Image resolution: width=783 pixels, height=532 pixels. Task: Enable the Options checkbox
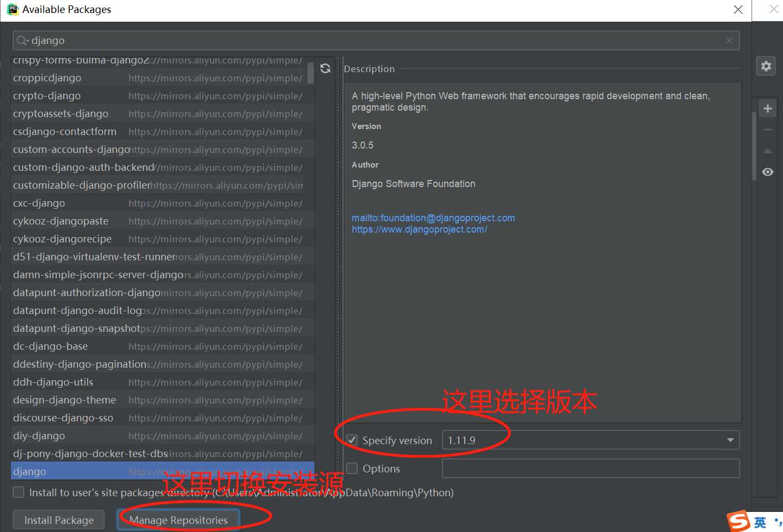pyautogui.click(x=352, y=469)
